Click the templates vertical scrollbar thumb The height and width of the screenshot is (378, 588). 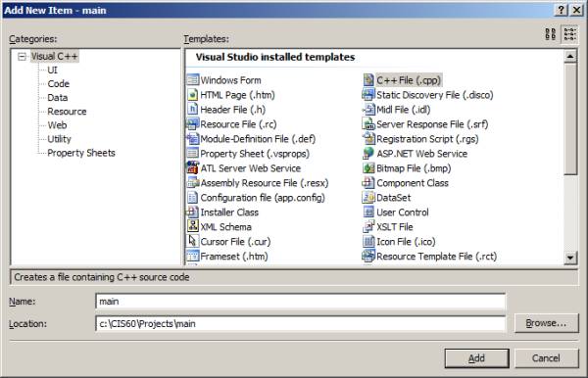point(570,118)
